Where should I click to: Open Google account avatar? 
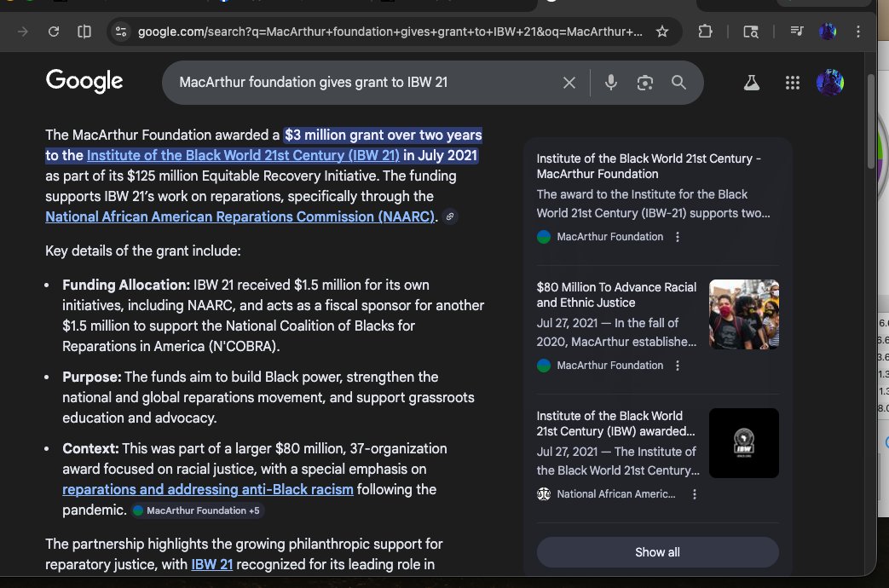point(830,83)
